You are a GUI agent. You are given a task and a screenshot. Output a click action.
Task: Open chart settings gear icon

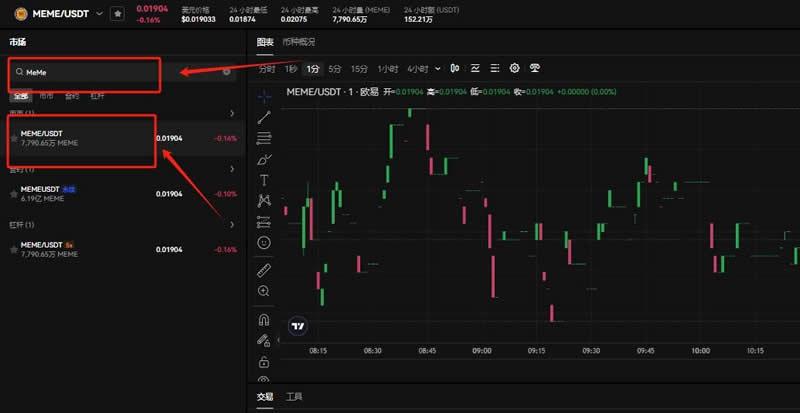(x=514, y=68)
